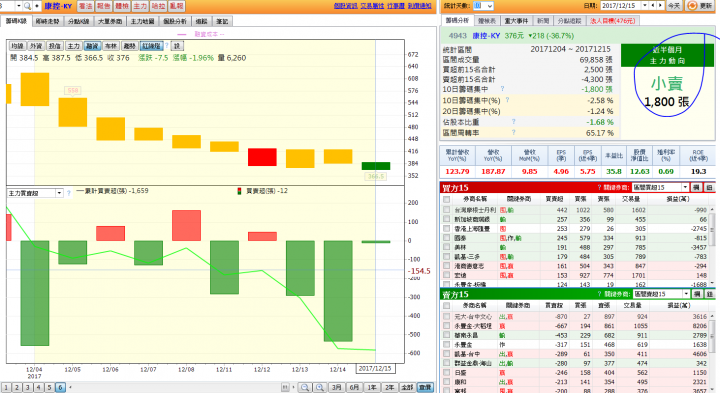Open the 統計天數 days dropdown
The image size is (720, 393).
point(489,6)
